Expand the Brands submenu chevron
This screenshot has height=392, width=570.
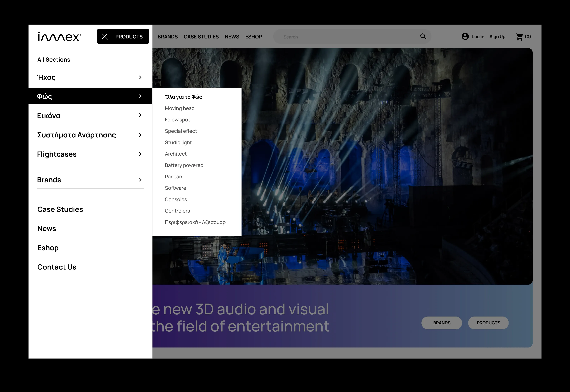coord(140,180)
